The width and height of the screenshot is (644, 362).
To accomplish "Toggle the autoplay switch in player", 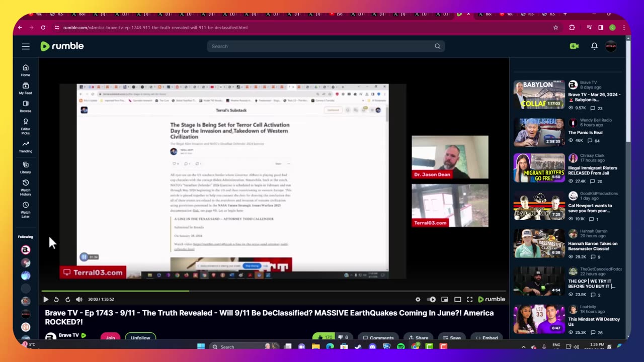I will coord(431,299).
